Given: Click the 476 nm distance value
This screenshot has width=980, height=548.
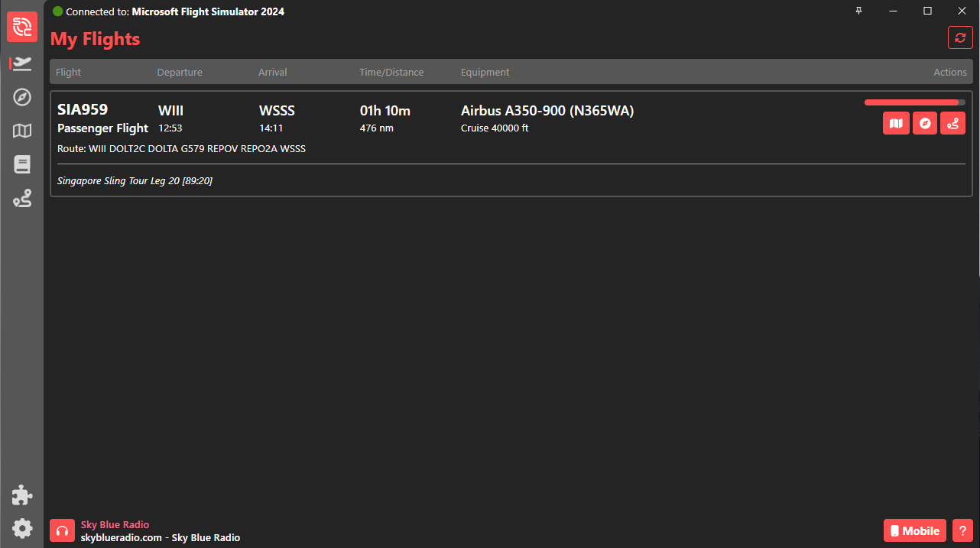Looking at the screenshot, I should (x=377, y=128).
